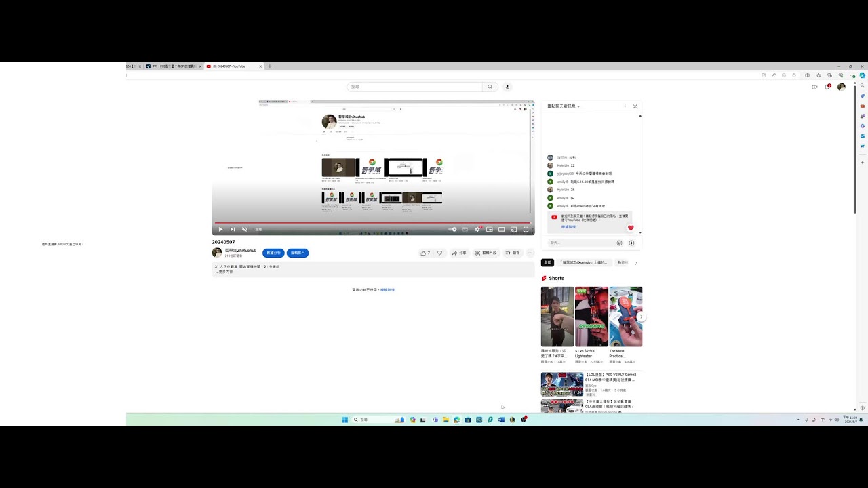Dislike the video with thumbs down
This screenshot has width=868, height=488.
(x=439, y=253)
